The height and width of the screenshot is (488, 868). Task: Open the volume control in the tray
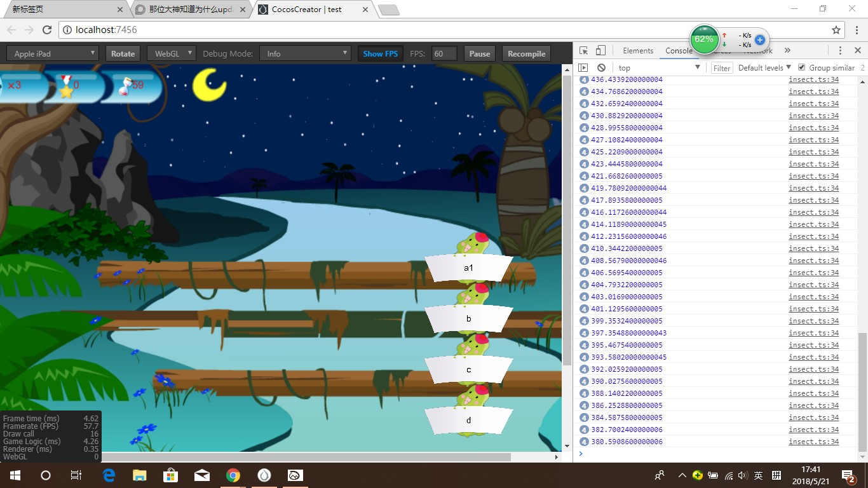pyautogui.click(x=743, y=475)
